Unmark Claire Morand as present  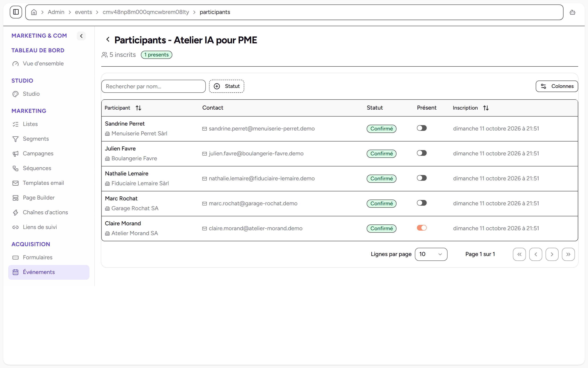(422, 228)
